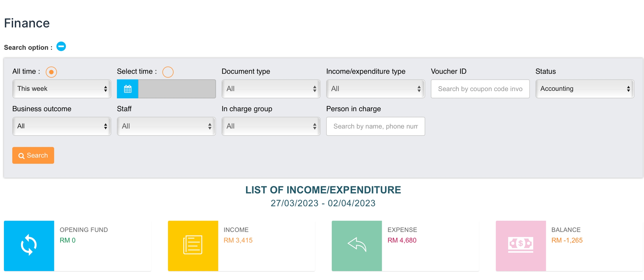Click the Person in charge search field
The image size is (644, 280).
coord(375,126)
